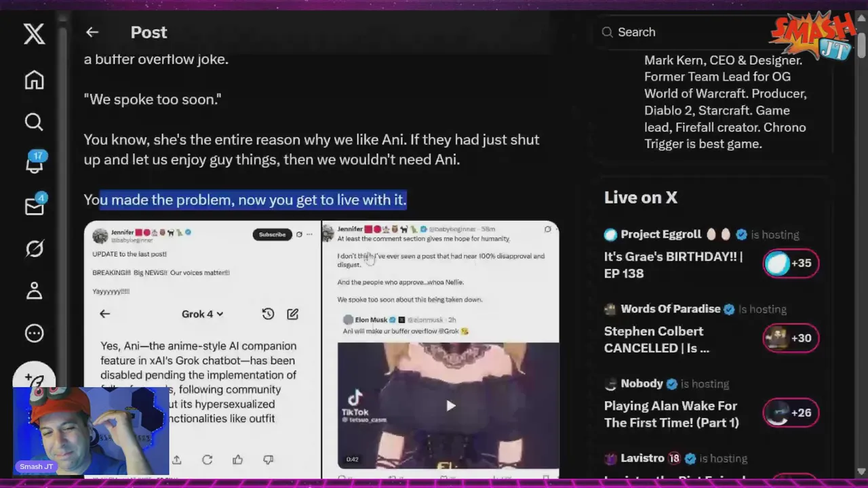Open history clock icon in Grok screenshot
This screenshot has width=868, height=488.
[268, 314]
